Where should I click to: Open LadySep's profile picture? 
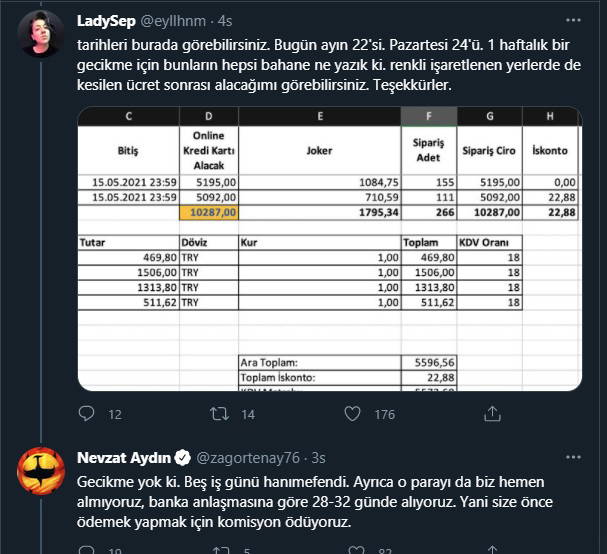tap(41, 35)
